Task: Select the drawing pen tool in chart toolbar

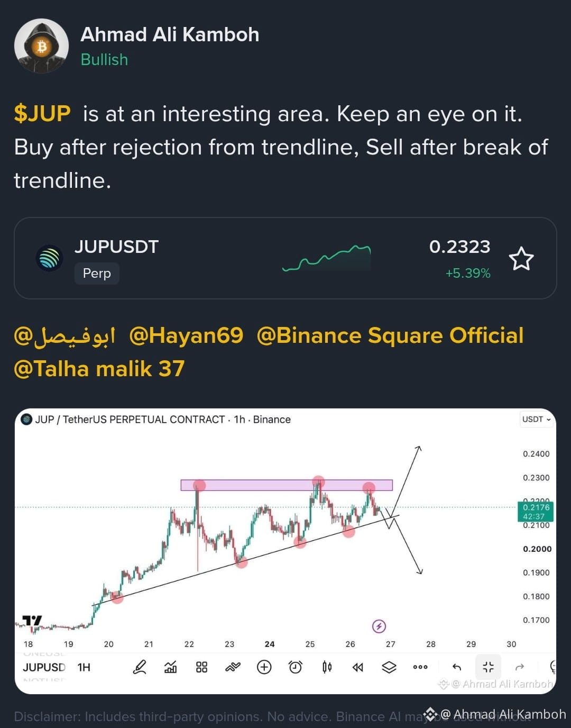Action: pos(140,667)
